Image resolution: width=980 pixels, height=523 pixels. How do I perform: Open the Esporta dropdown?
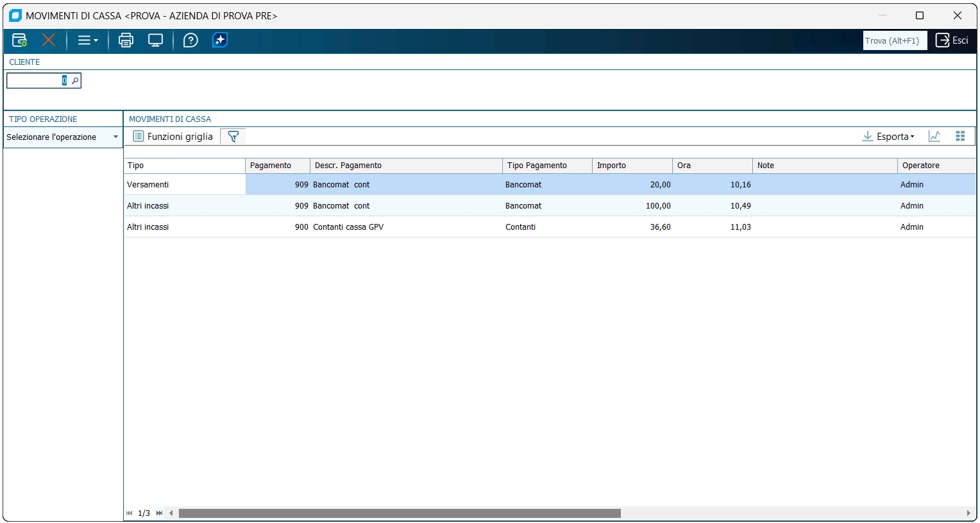889,136
